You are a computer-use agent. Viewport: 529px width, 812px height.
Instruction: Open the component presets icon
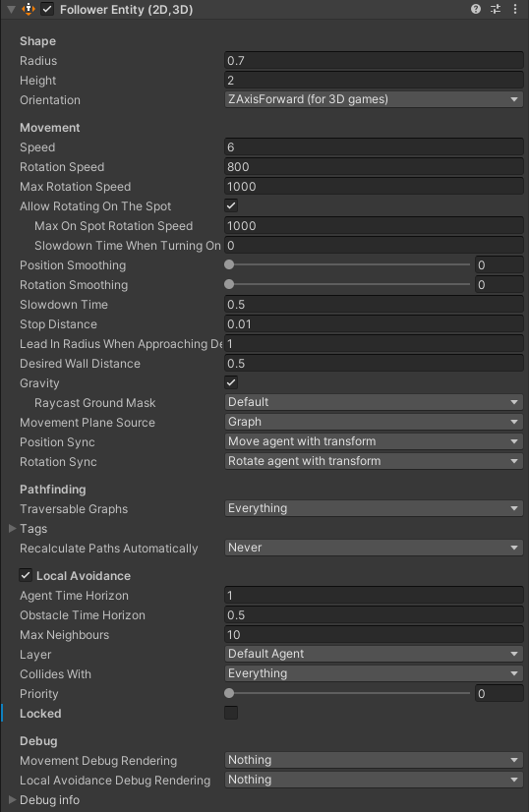coord(496,9)
